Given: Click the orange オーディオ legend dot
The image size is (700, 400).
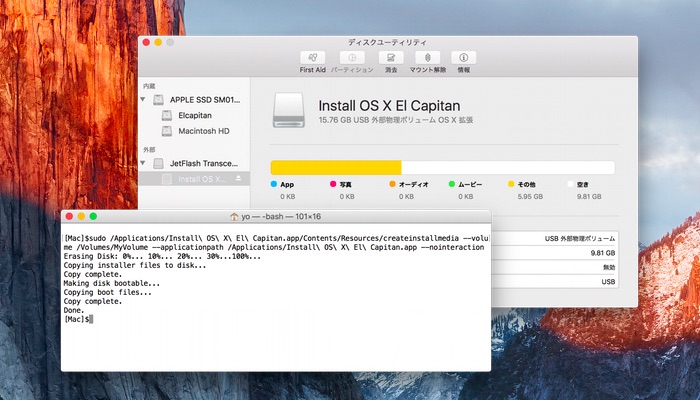Looking at the screenshot, I should tap(392, 184).
